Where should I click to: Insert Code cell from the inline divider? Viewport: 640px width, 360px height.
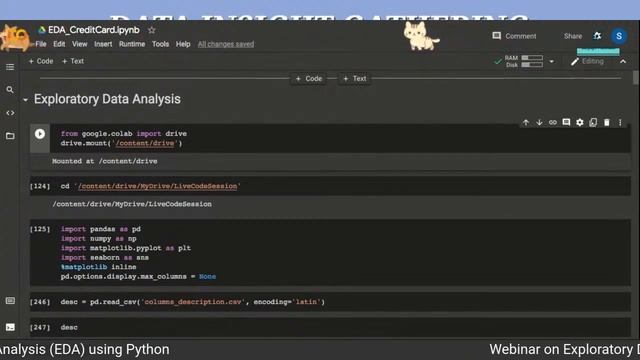[x=309, y=78]
